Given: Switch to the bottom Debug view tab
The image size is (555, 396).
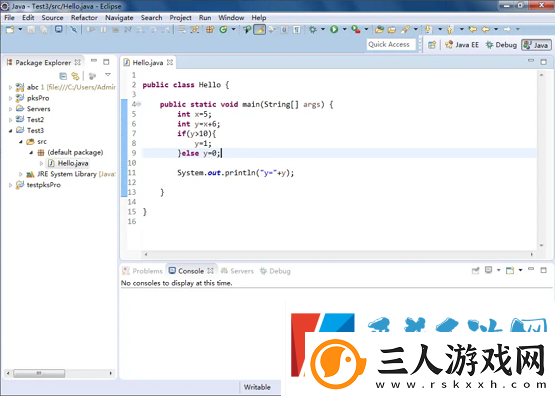Looking at the screenshot, I should tap(275, 271).
